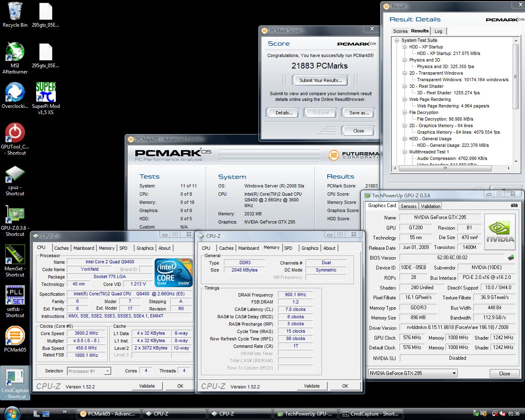This screenshot has width=525, height=420.
Task: Click the Details... button in PCMark Score
Action: [284, 113]
